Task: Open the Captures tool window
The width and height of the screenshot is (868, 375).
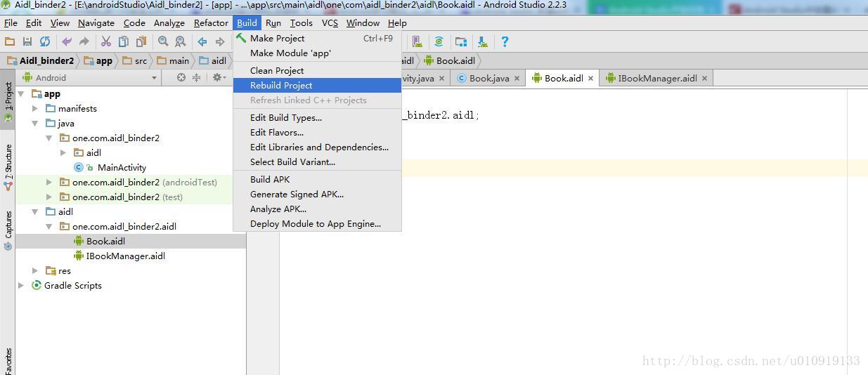Action: (8, 230)
